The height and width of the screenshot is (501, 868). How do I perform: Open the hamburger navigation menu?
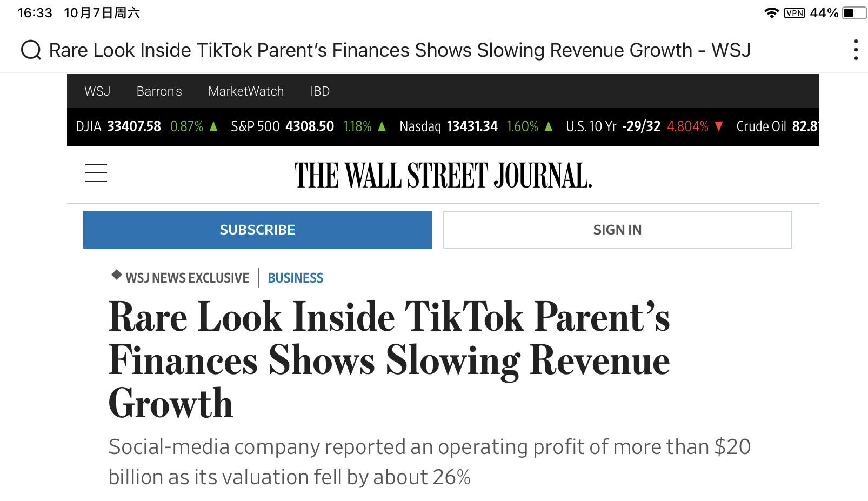click(x=96, y=173)
